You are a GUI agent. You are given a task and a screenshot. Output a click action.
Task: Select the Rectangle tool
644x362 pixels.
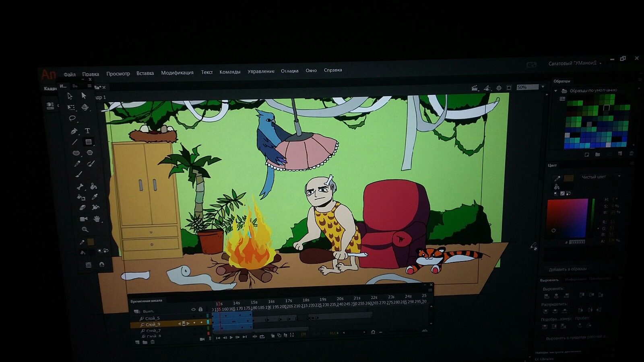point(88,142)
